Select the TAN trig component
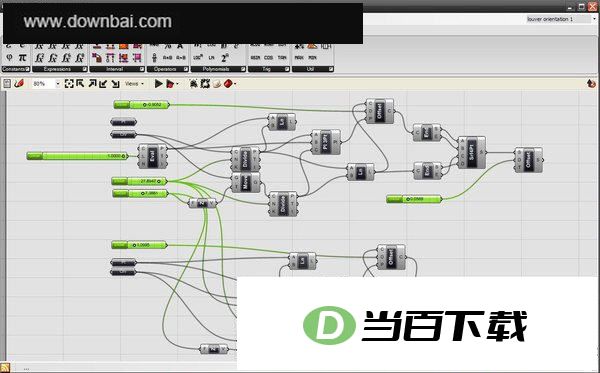The image size is (600, 373). [282, 58]
